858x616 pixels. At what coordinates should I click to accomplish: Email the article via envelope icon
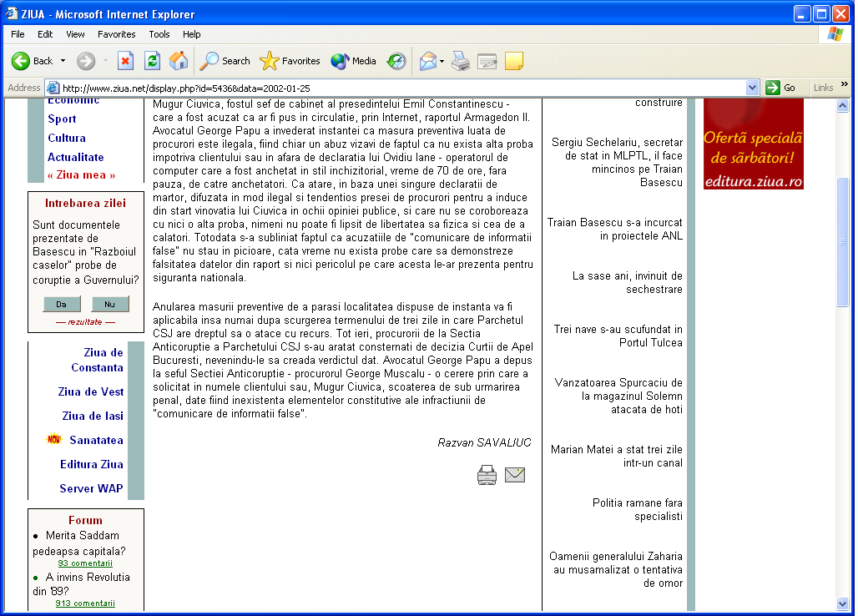(515, 475)
